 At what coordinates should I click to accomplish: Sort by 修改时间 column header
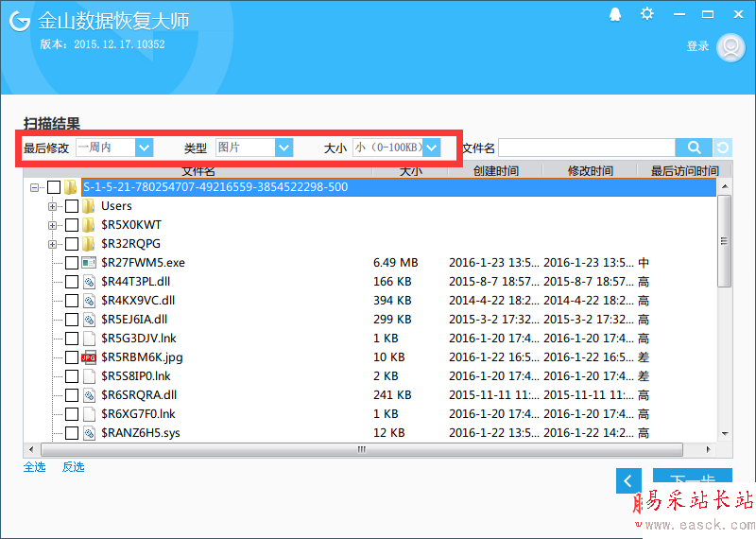[x=590, y=171]
